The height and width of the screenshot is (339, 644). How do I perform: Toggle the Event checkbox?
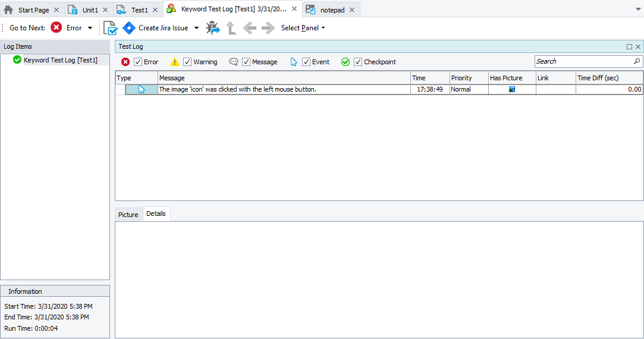(x=306, y=62)
